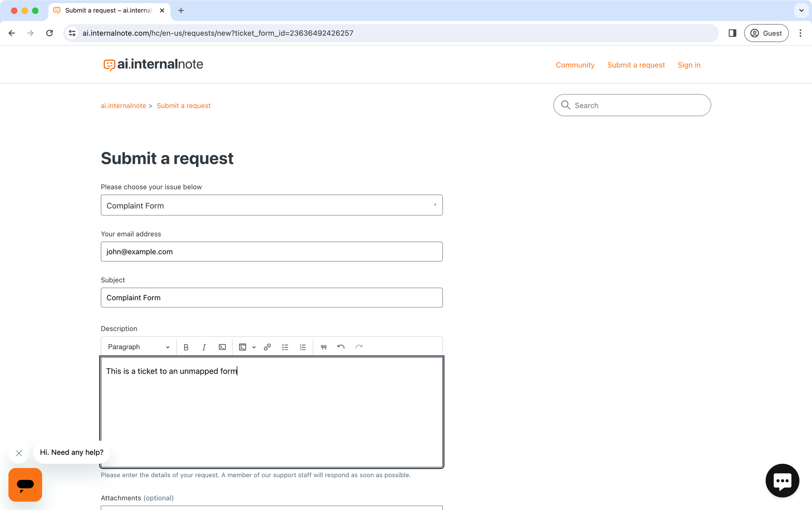Viewport: 812px width, 510px height.
Task: Insert inline code in description
Action: (x=222, y=347)
